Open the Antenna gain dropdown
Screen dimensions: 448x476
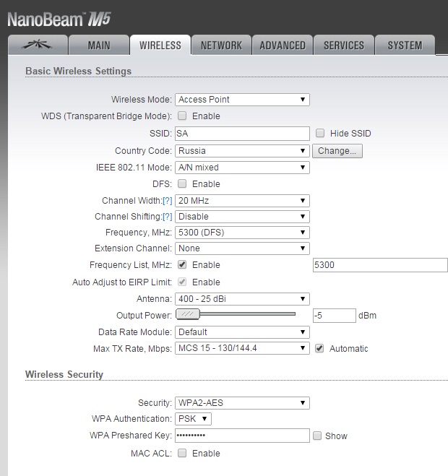[x=242, y=299]
